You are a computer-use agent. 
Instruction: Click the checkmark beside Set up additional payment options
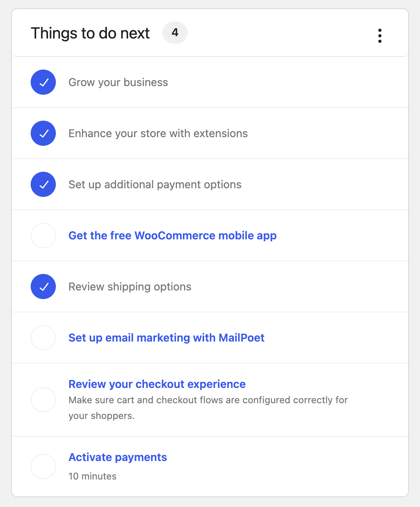coord(43,184)
